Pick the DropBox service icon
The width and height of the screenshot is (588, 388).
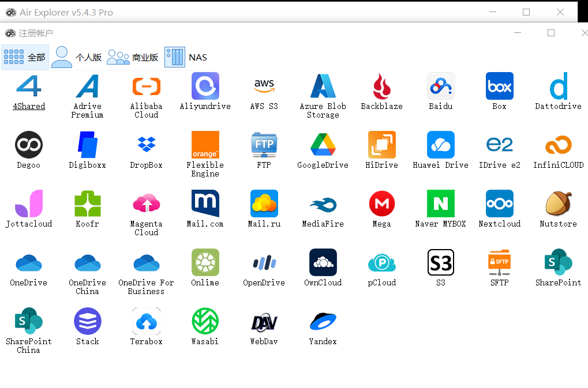(146, 145)
